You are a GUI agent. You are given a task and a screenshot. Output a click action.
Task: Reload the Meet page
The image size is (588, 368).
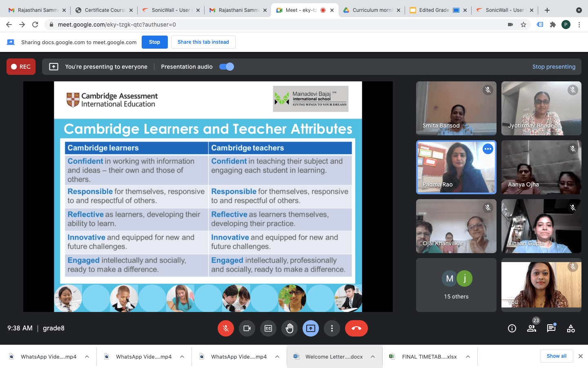(x=35, y=25)
